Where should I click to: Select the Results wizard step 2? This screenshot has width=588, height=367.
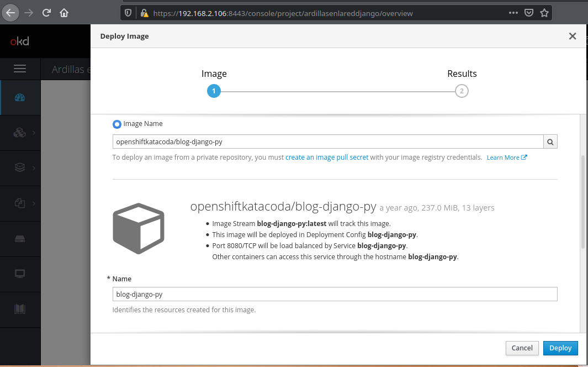(x=462, y=91)
